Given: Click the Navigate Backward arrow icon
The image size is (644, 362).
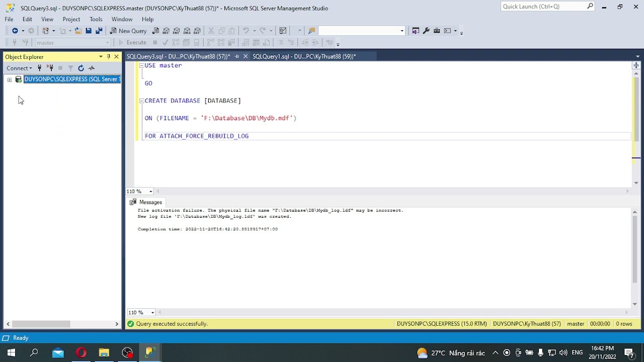Looking at the screenshot, I should [x=15, y=31].
